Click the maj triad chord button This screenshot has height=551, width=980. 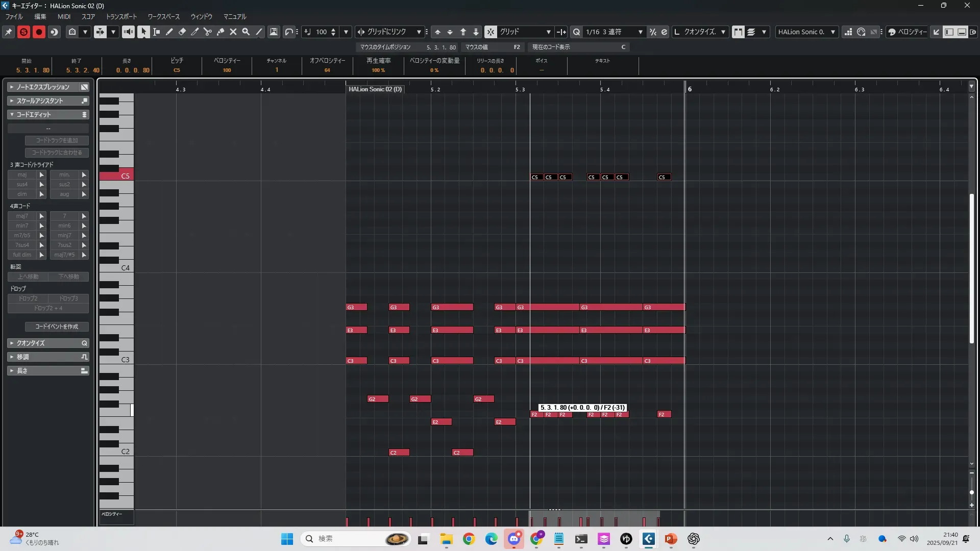click(x=22, y=174)
